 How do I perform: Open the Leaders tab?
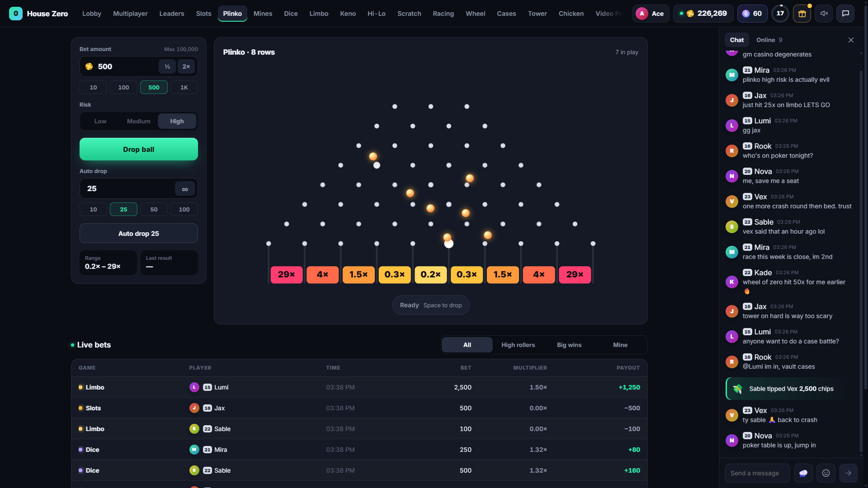(172, 14)
